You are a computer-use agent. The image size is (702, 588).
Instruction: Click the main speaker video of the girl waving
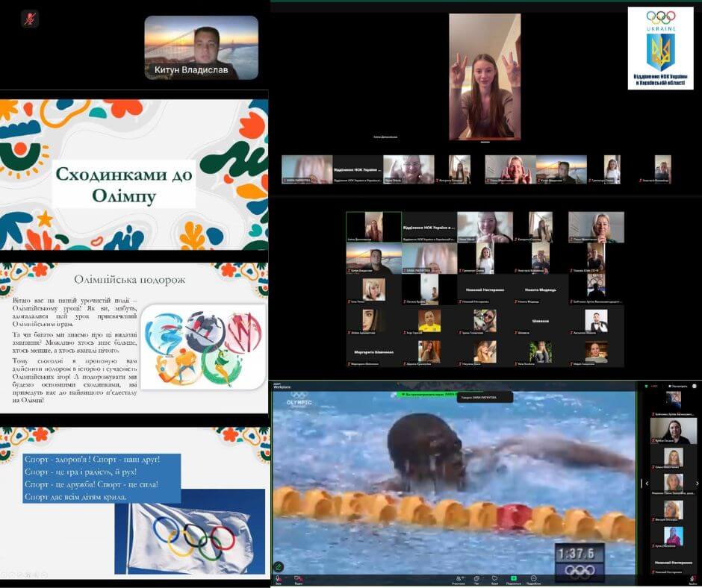[x=485, y=77]
